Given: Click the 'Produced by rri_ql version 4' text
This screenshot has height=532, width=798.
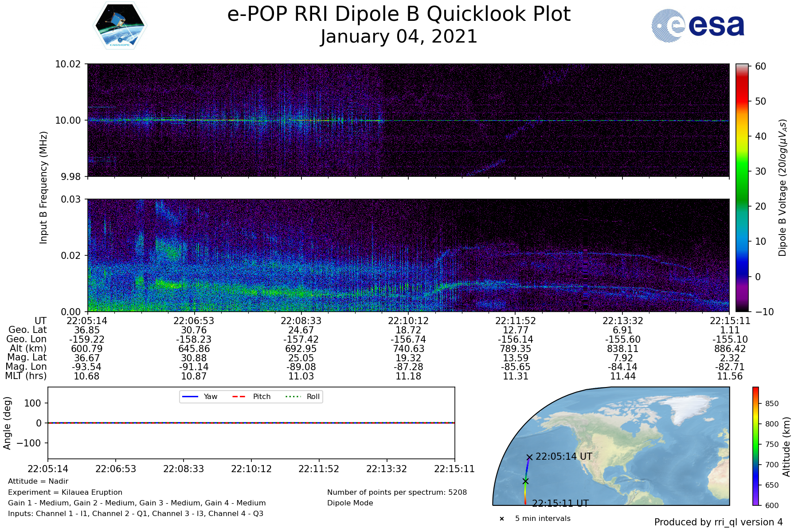Looking at the screenshot, I should tap(718, 522).
